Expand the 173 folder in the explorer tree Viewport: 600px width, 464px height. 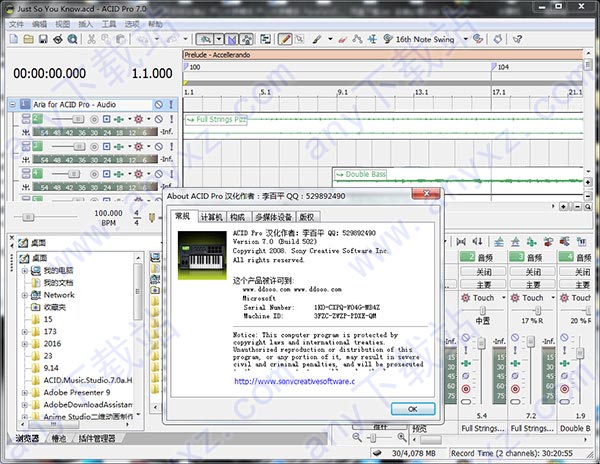[x=24, y=332]
